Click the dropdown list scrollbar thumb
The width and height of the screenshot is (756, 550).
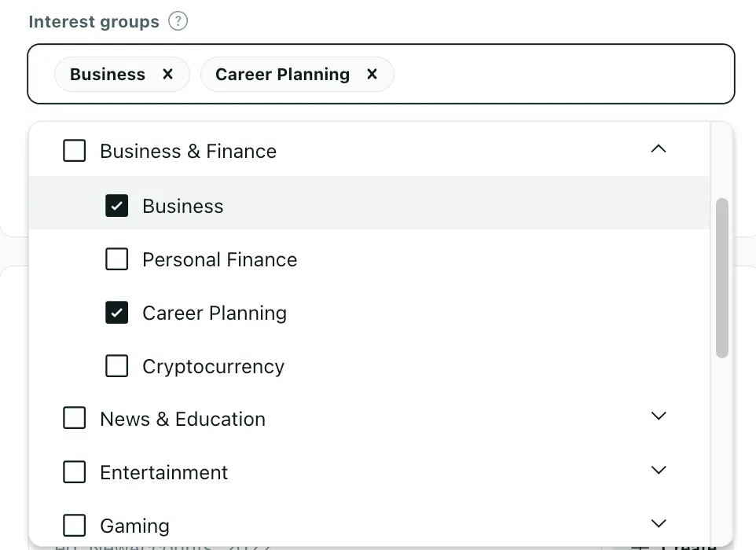tap(721, 278)
